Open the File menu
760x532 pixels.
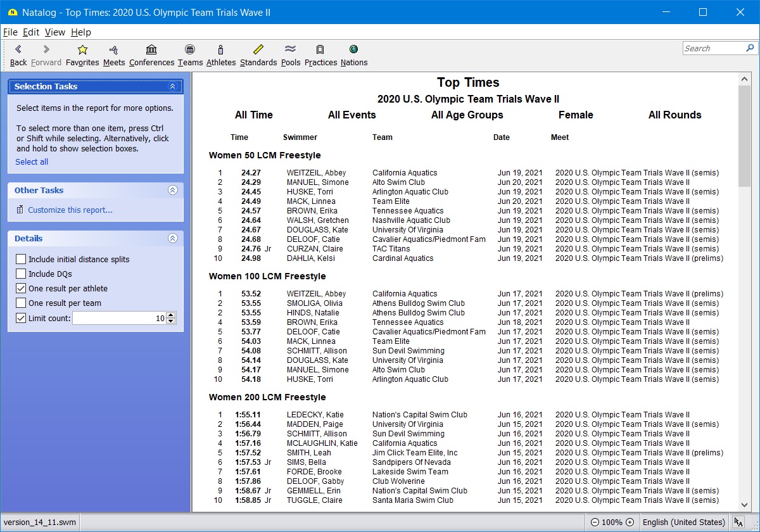tap(10, 32)
